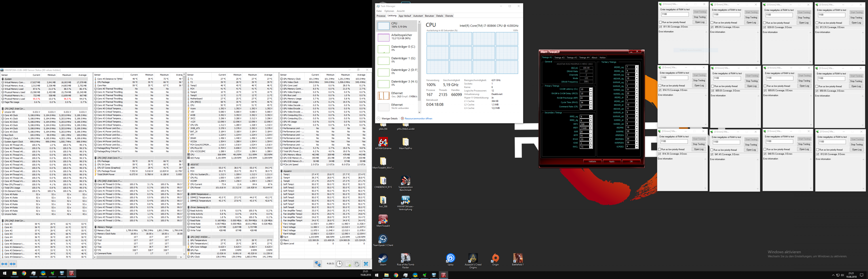Screen dimensions: 868x279
Task: Click HWiNFO network remote monitoring icon
Action: coord(317,264)
